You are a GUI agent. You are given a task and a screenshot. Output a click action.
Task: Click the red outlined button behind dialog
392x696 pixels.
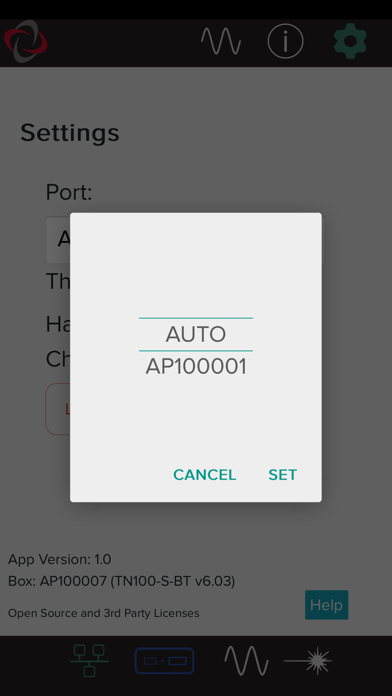[x=58, y=409]
